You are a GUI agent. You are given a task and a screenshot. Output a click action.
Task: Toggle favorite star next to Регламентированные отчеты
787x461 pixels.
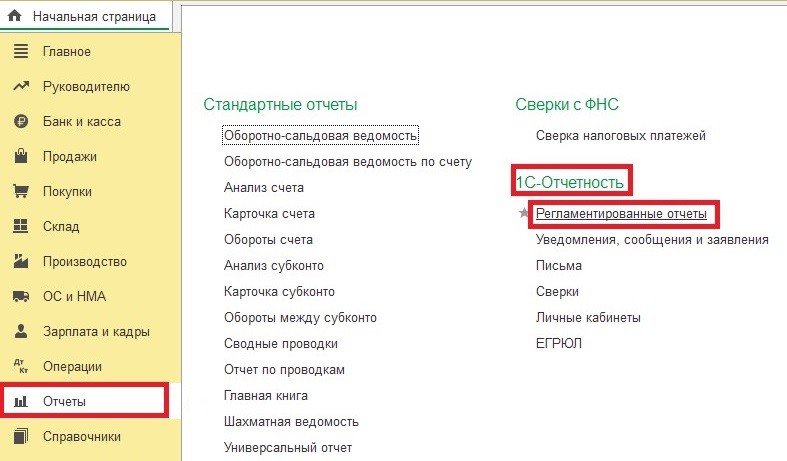[x=523, y=213]
